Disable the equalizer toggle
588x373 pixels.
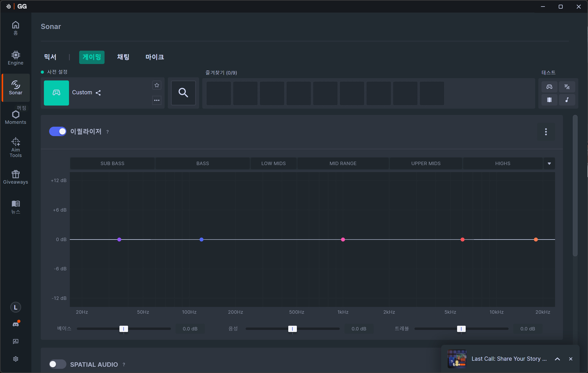click(x=58, y=131)
